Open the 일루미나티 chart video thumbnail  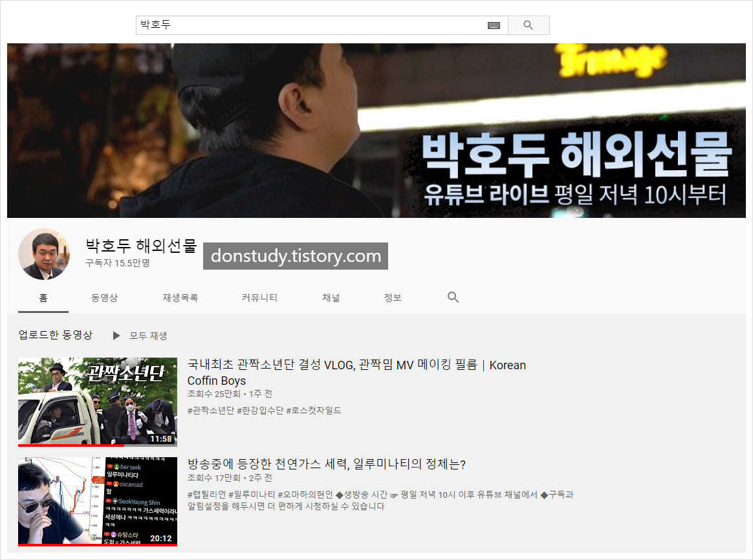click(98, 501)
